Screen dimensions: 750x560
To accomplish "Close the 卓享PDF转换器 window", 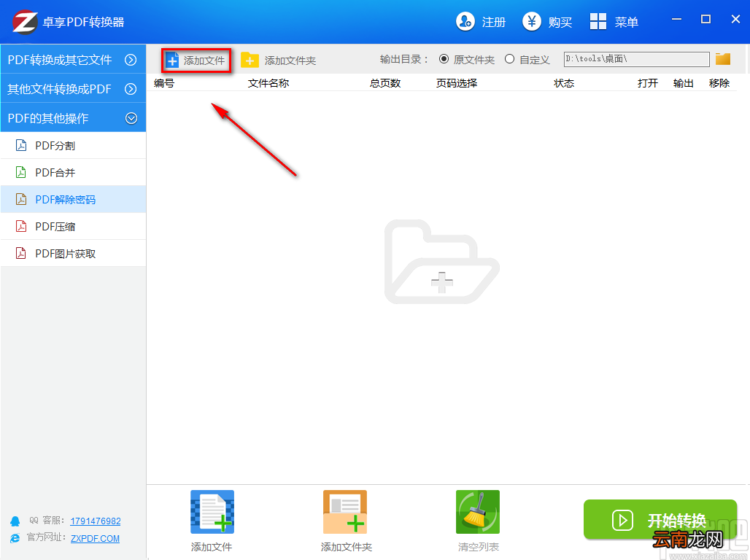I will pyautogui.click(x=735, y=19).
